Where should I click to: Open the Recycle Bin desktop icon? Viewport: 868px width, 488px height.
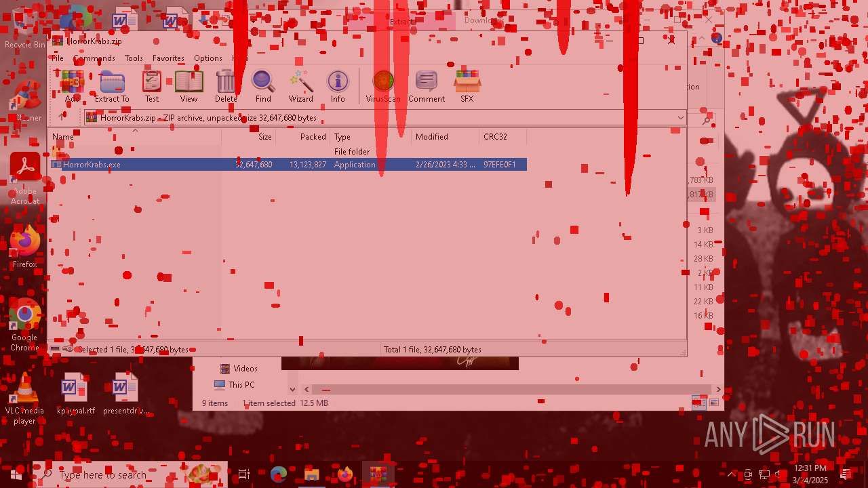[24, 28]
